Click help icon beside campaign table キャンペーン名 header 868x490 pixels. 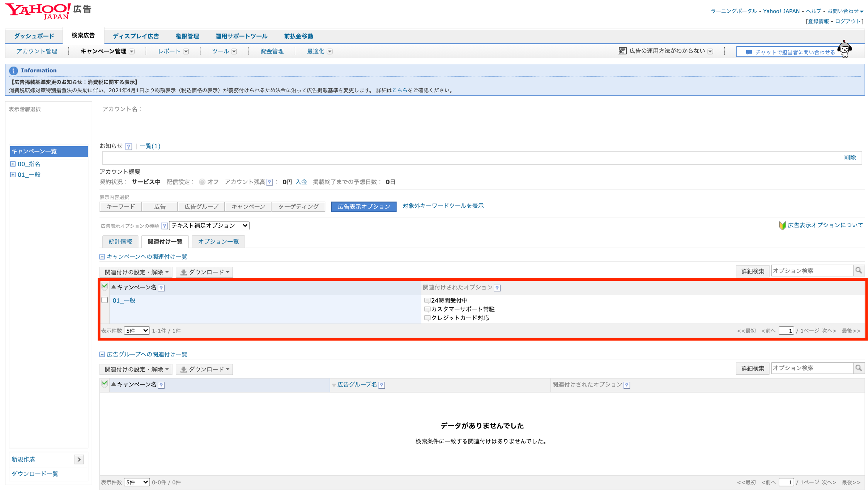coord(161,288)
